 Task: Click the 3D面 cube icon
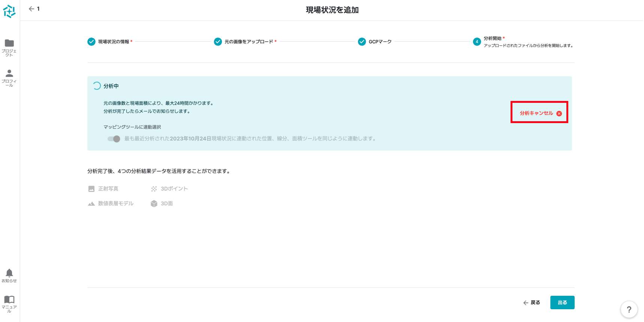[x=154, y=204]
